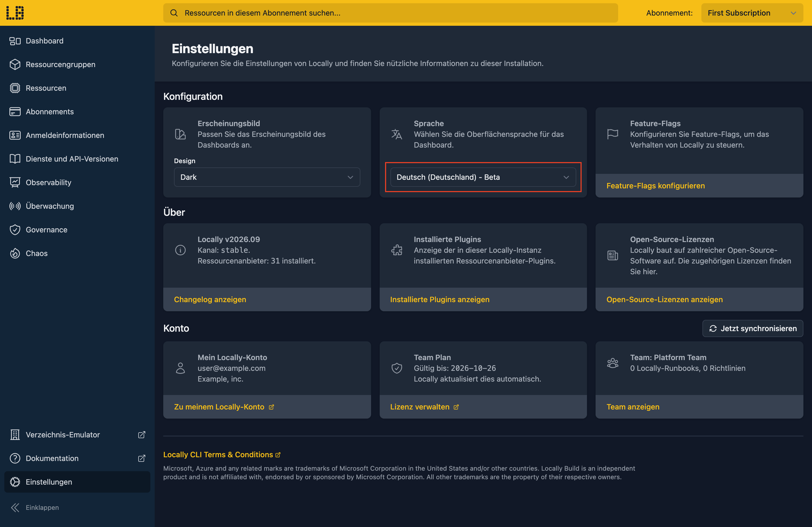Click the Dienste und API-Versionen book icon

(x=15, y=159)
